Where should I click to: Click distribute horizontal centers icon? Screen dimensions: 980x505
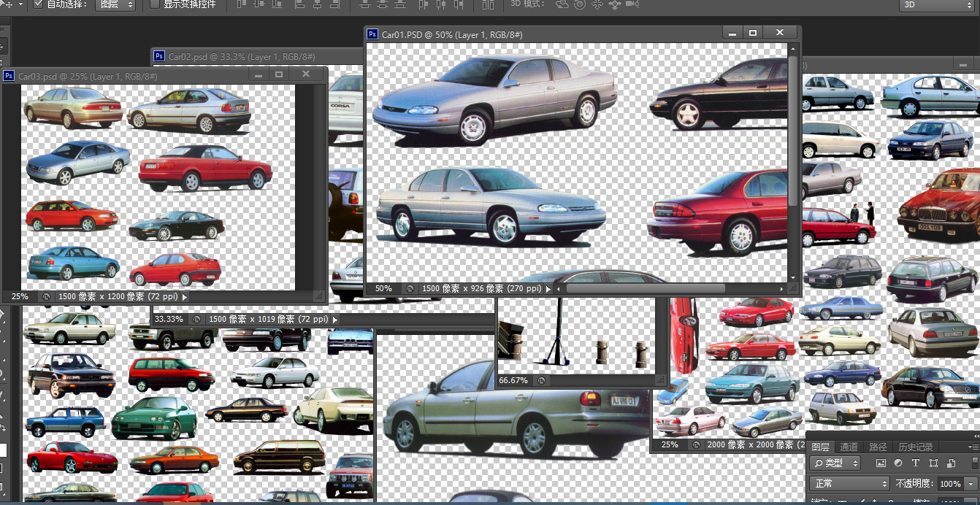442,4
